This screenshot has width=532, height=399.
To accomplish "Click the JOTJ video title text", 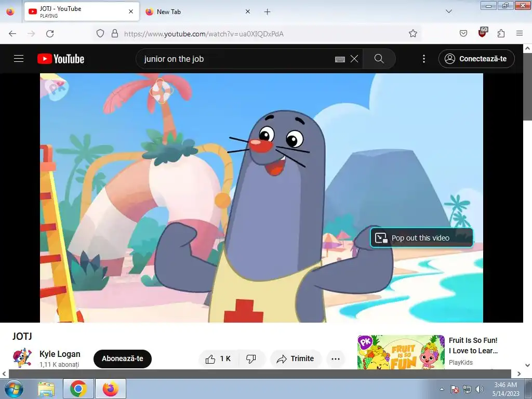I will point(22,336).
